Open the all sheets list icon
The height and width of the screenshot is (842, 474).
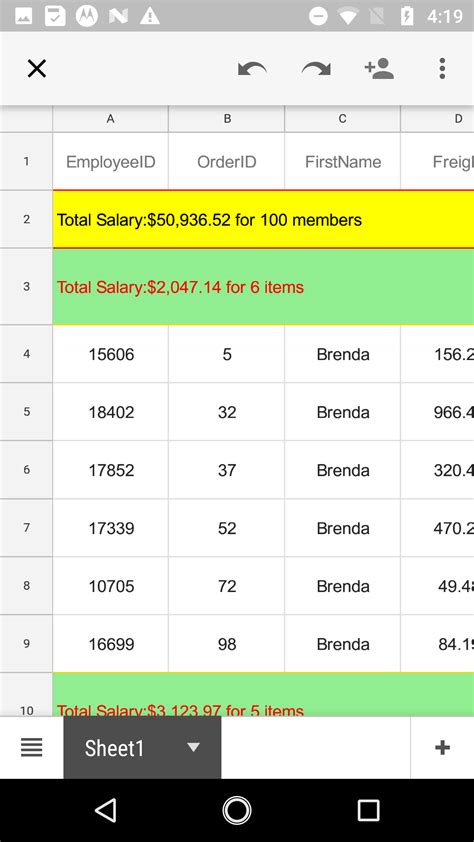click(32, 747)
